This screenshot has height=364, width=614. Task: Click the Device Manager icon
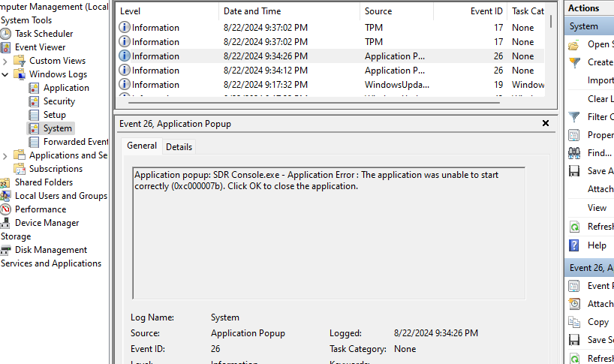tap(5, 223)
